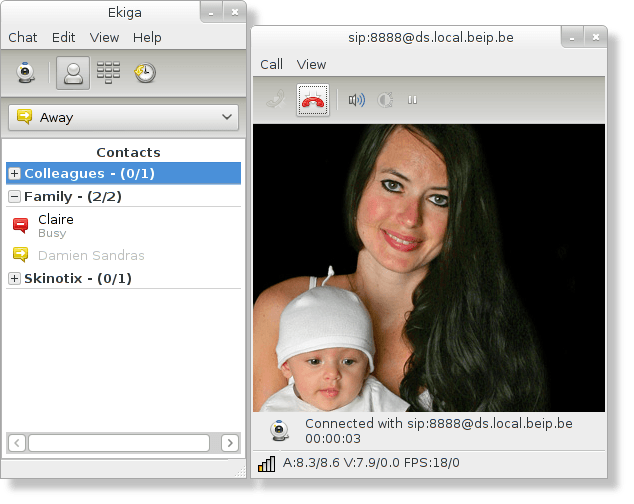Image resolution: width=634 pixels, height=504 pixels.
Task: Close the sip call window
Action: [596, 38]
